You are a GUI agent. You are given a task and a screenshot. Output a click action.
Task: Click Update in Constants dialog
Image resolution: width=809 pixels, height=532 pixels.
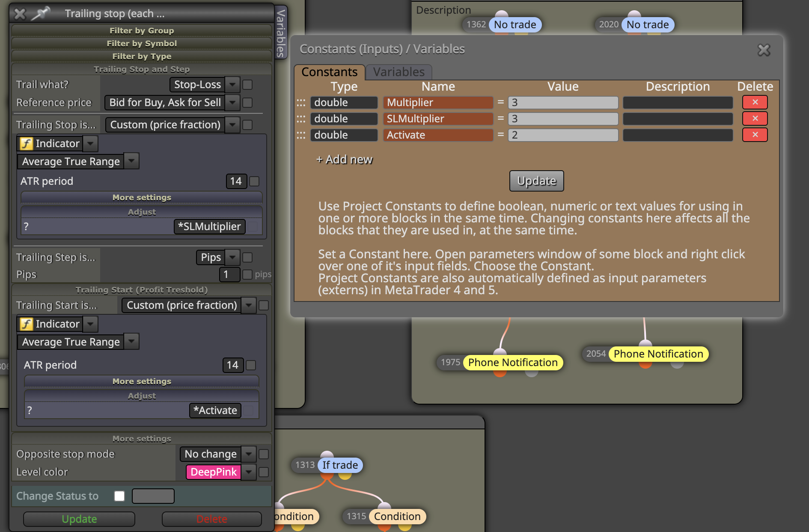click(x=536, y=181)
